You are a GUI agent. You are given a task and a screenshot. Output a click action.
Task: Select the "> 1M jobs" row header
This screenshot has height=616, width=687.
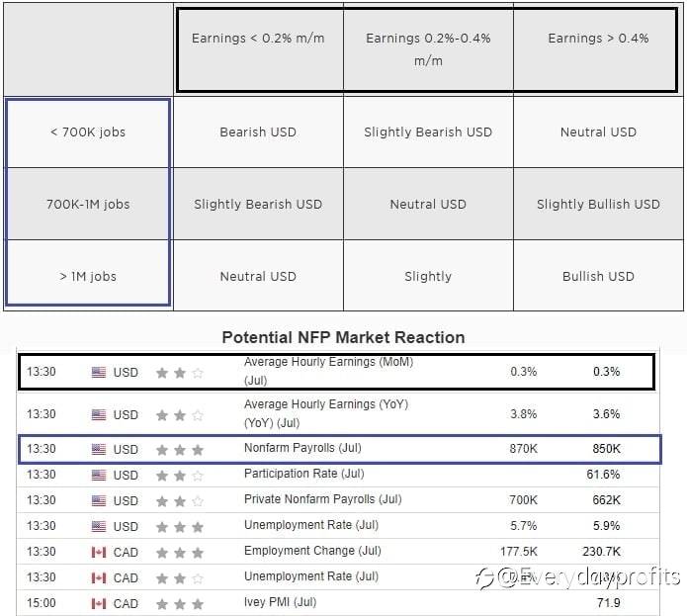[x=88, y=277]
